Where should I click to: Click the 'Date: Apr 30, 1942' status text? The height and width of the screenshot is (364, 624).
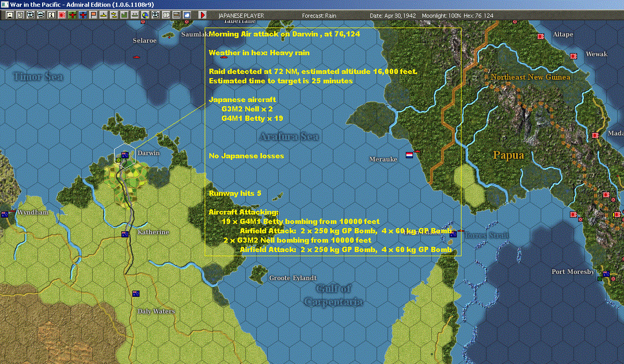(393, 16)
